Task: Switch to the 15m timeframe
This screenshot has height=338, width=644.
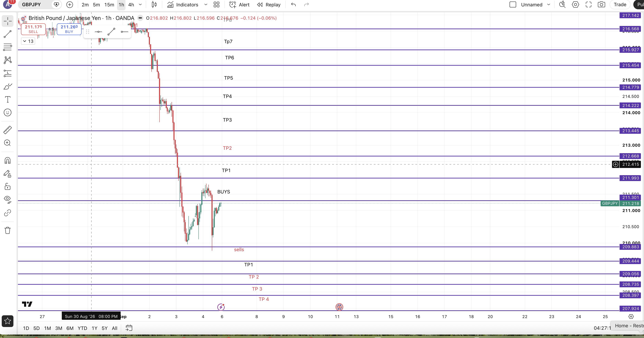Action: (x=109, y=4)
